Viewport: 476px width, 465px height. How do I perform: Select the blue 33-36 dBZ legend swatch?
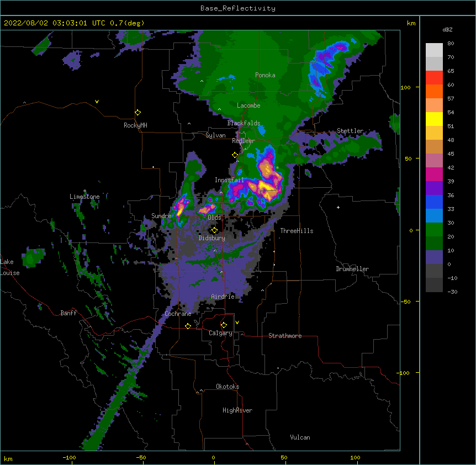[434, 202]
